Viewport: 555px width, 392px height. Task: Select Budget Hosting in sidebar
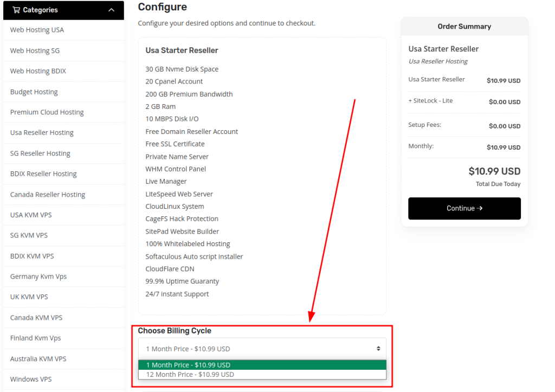(34, 92)
